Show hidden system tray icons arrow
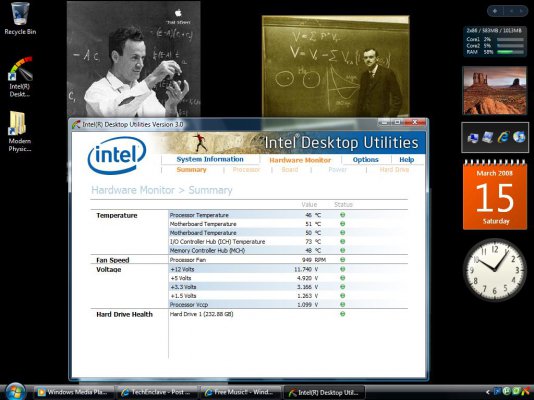This screenshot has height=400, width=534. [487, 392]
